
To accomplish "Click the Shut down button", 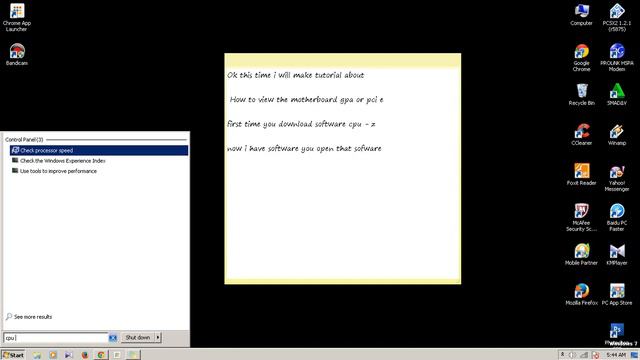I will (138, 338).
